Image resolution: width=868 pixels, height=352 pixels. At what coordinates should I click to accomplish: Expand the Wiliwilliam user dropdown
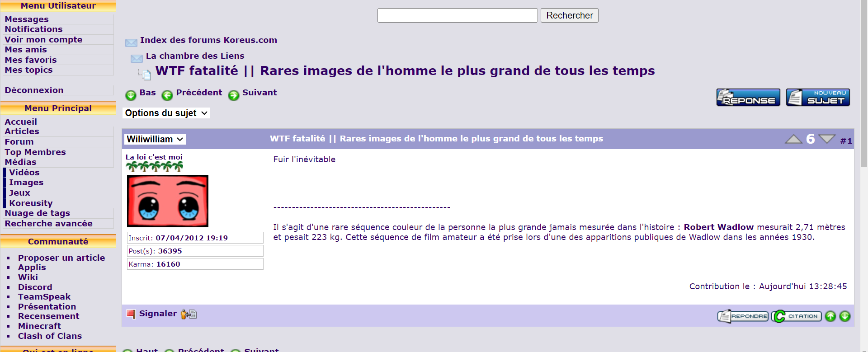pos(155,139)
